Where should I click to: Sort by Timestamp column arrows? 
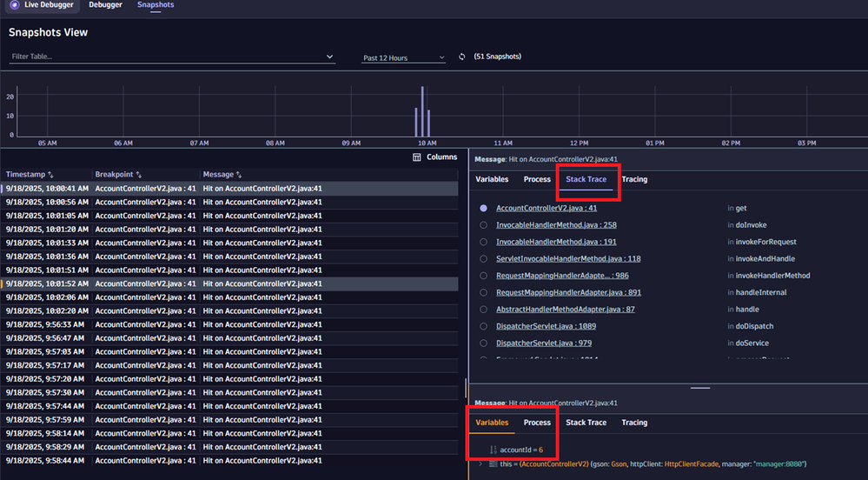pos(50,175)
